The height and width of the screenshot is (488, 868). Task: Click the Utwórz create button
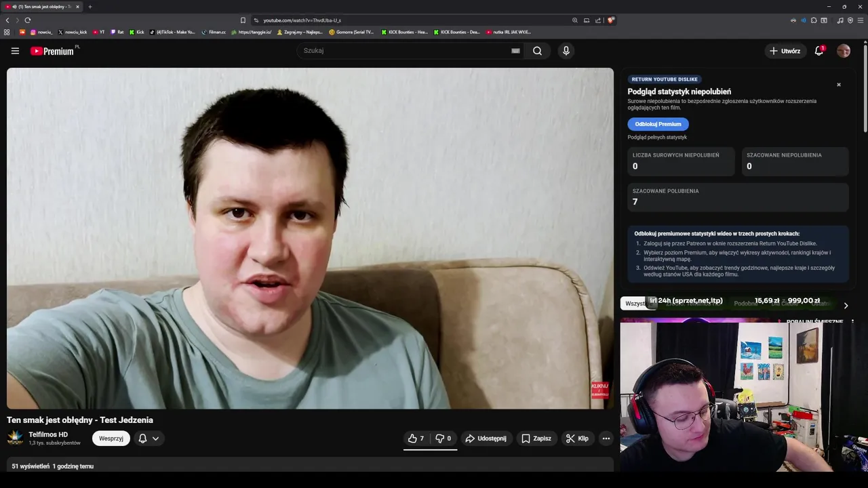coord(785,51)
